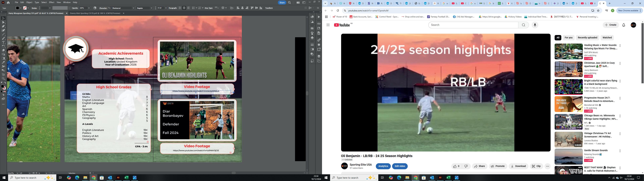Click the YouTube search field
644x181 pixels.
473,25
